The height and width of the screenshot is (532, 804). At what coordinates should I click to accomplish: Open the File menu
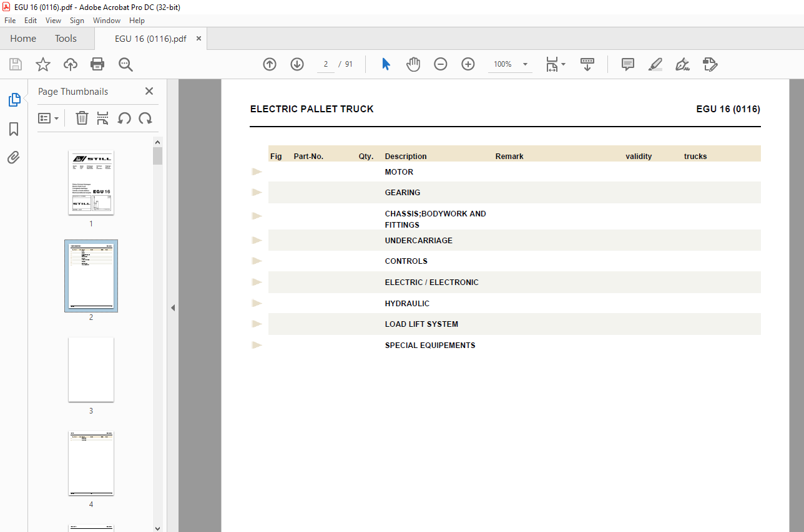pyautogui.click(x=10, y=21)
